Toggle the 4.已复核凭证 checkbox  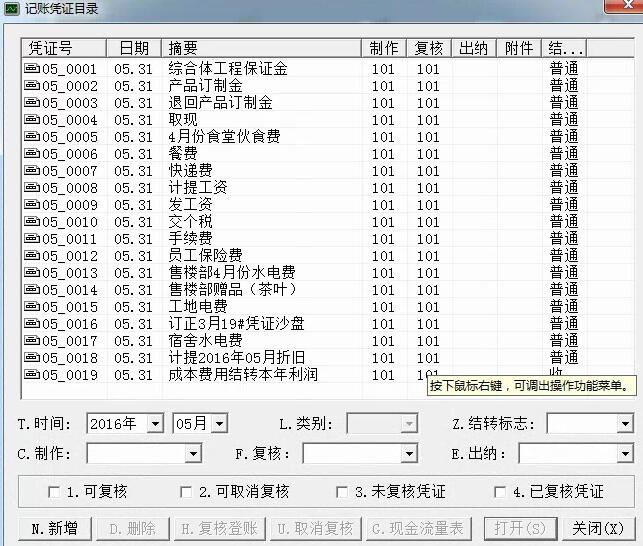[500, 492]
